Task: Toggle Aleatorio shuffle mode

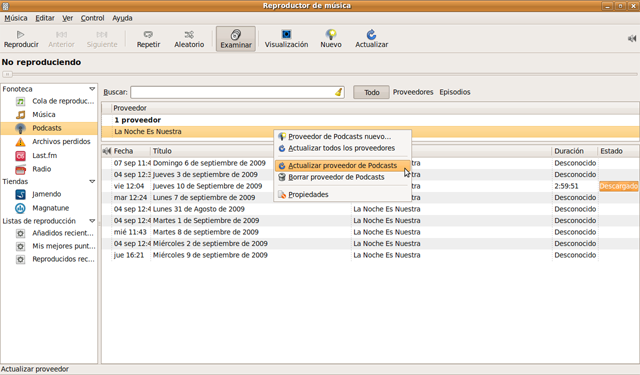Action: point(189,39)
